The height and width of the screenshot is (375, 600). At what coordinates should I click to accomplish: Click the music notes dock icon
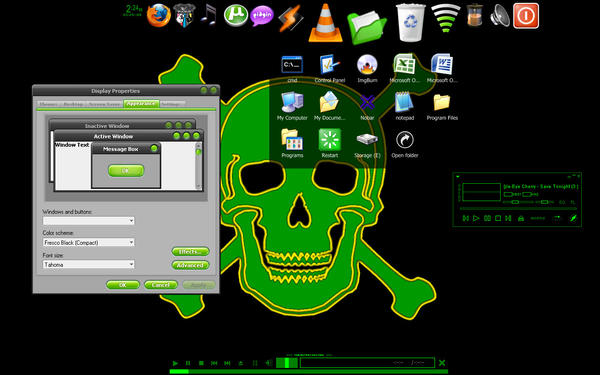tap(209, 15)
